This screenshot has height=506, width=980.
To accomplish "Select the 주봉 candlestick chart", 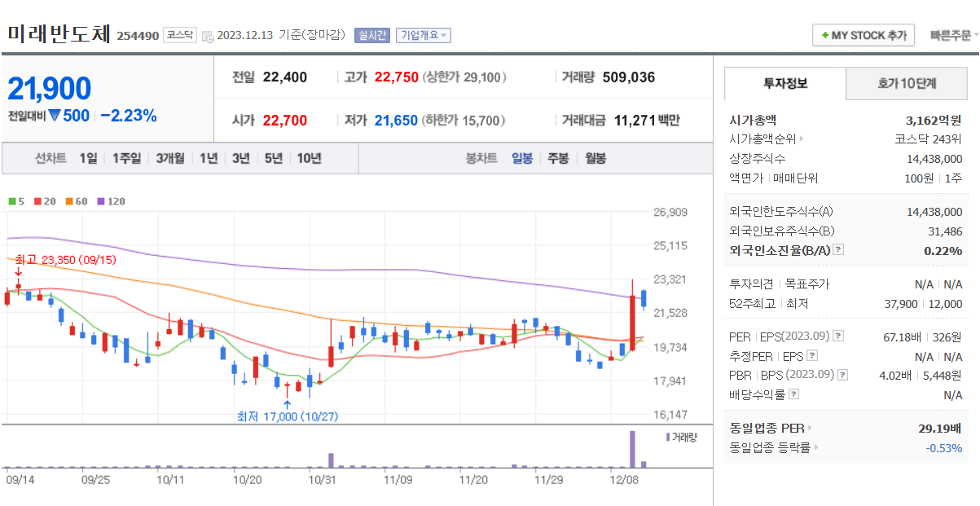I will pyautogui.click(x=558, y=158).
